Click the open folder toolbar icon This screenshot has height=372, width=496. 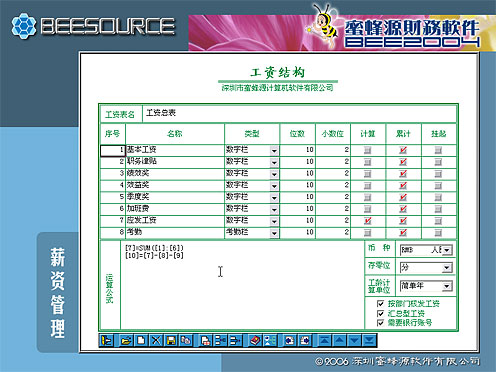click(126, 340)
